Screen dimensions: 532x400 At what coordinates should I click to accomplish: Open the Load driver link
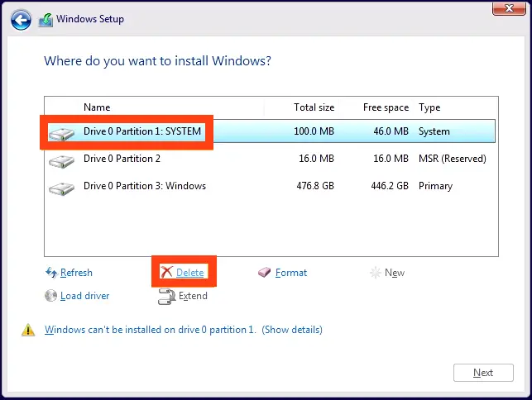click(x=85, y=296)
